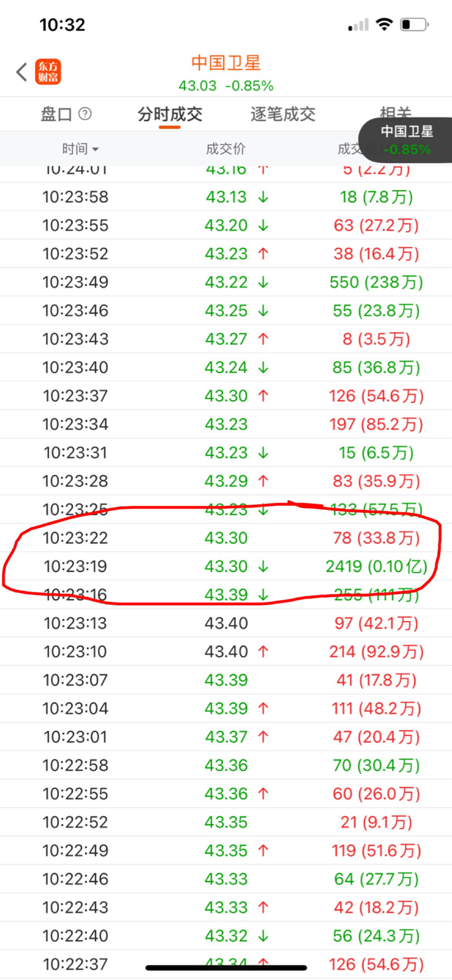
Task: Tap the down arrow beside 43.22
Action: pos(263,282)
